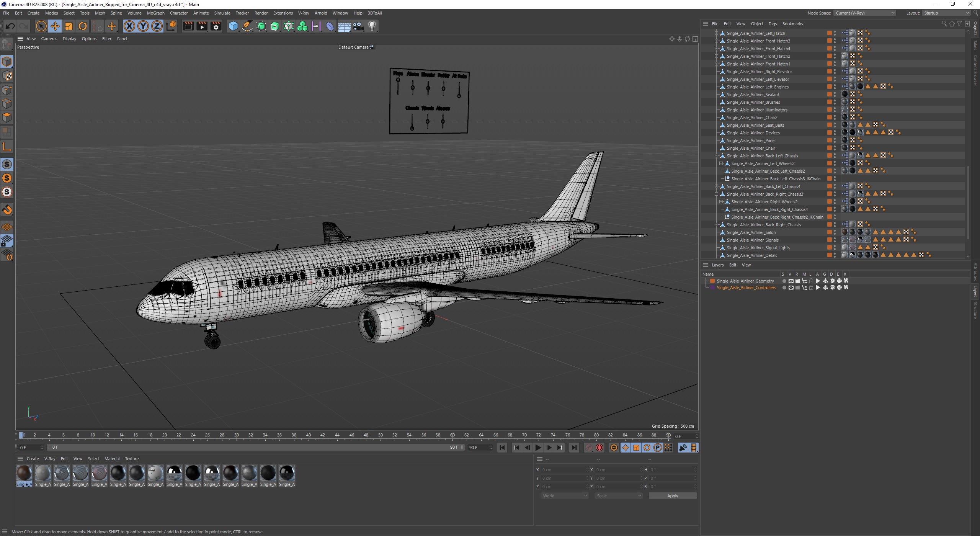Open the MoGraph menu
980x536 pixels.
[155, 13]
